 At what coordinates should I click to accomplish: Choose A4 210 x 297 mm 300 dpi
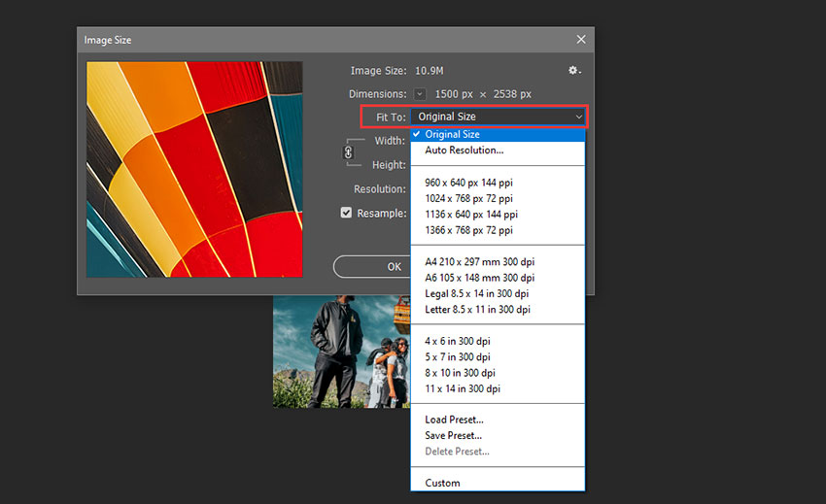(498, 262)
